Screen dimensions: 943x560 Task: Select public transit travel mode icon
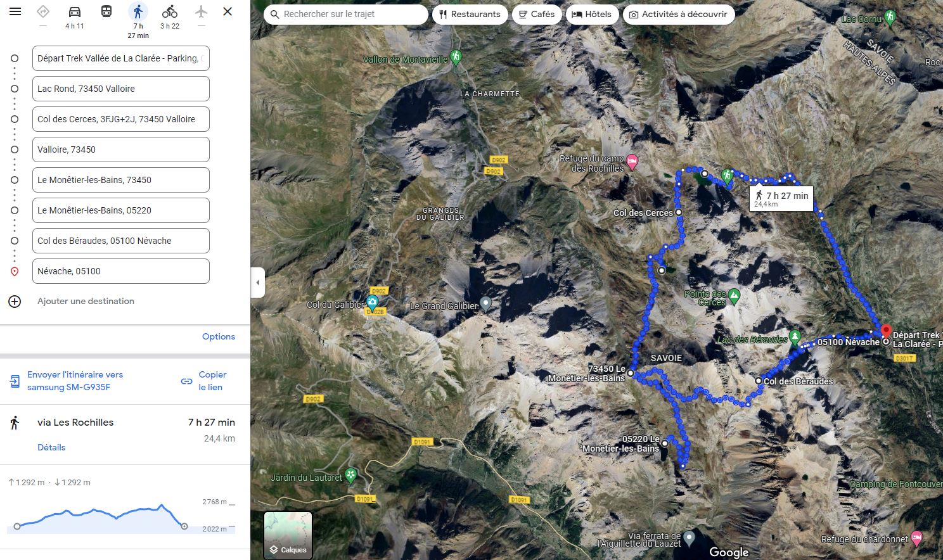pyautogui.click(x=106, y=11)
